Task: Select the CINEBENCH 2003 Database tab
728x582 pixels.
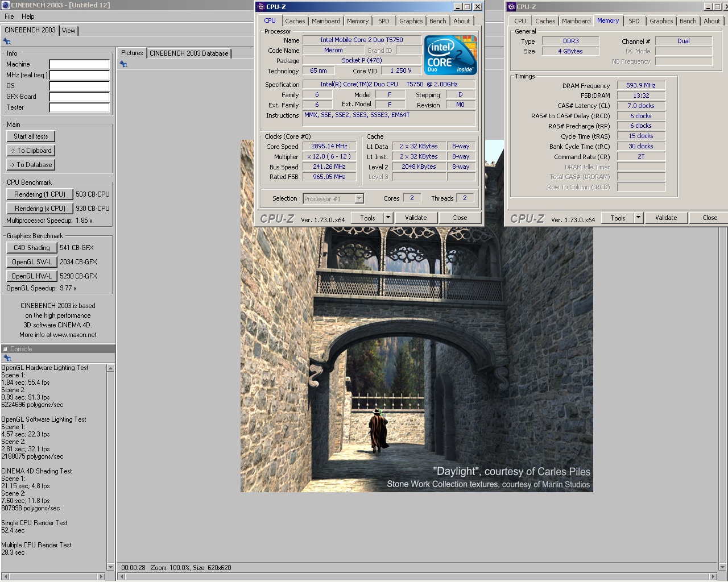Action: [189, 53]
